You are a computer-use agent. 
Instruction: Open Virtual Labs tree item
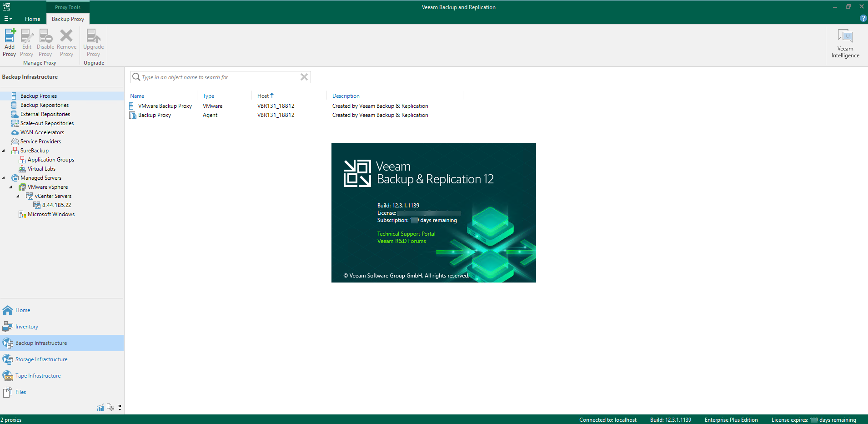41,169
